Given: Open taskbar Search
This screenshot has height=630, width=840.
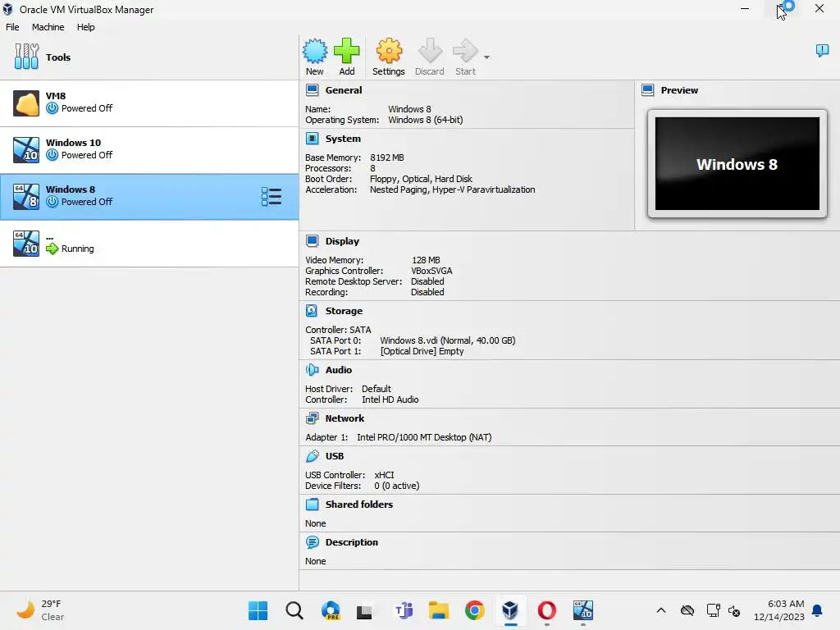Looking at the screenshot, I should [294, 610].
